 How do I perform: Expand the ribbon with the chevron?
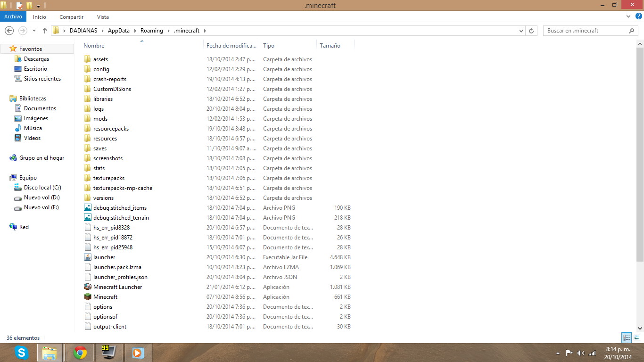click(x=628, y=16)
